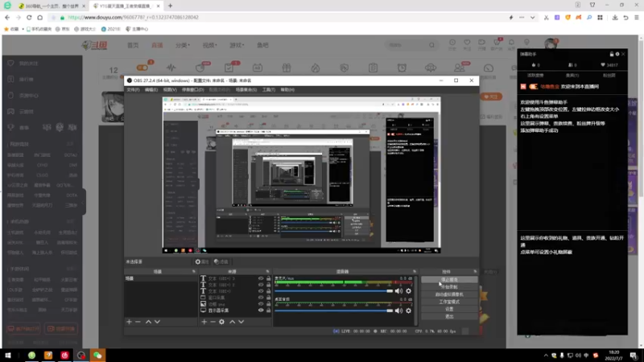Screen dimensions: 644x362
Task: Open the 场景集合(S) menu in OBS
Action: tap(246, 90)
